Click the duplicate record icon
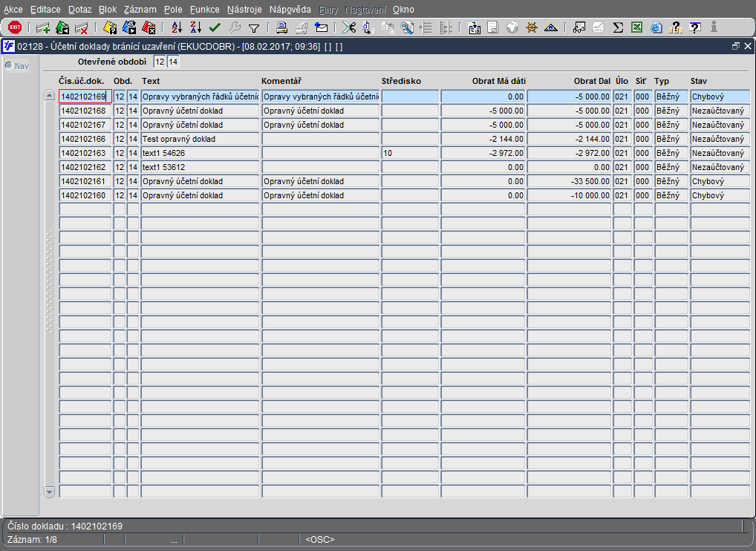Screen dimensions: 756x551 (62, 28)
